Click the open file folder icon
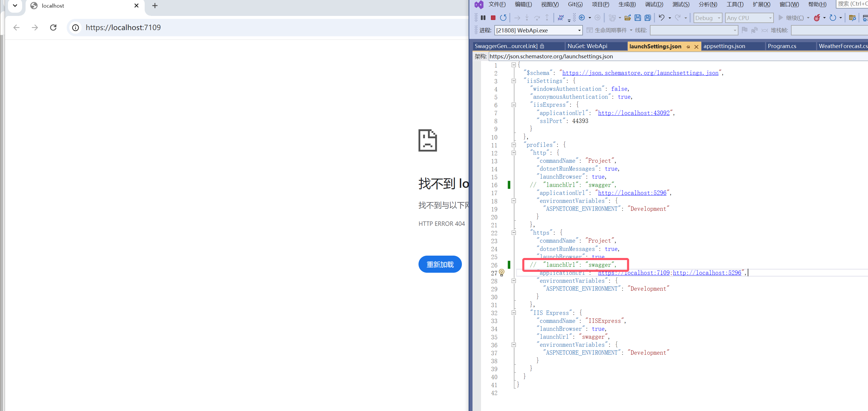The width and height of the screenshot is (868, 411). pos(627,18)
